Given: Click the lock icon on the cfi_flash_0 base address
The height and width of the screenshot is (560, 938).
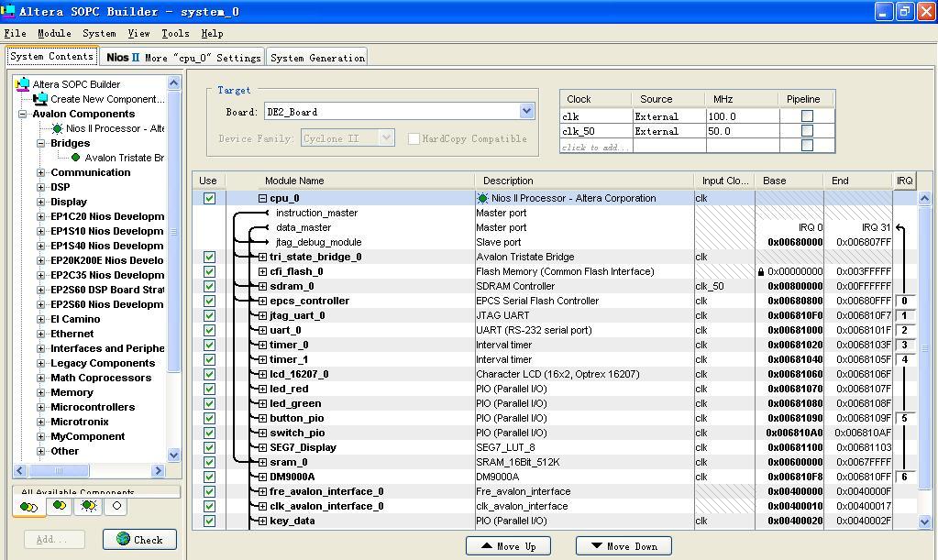Looking at the screenshot, I should [761, 271].
